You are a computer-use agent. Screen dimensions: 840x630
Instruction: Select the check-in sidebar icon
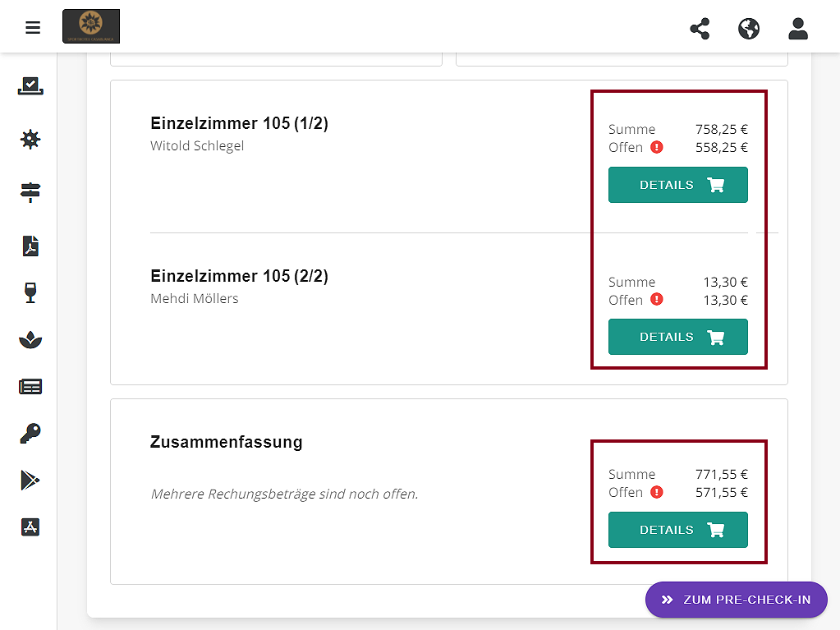[x=30, y=86]
